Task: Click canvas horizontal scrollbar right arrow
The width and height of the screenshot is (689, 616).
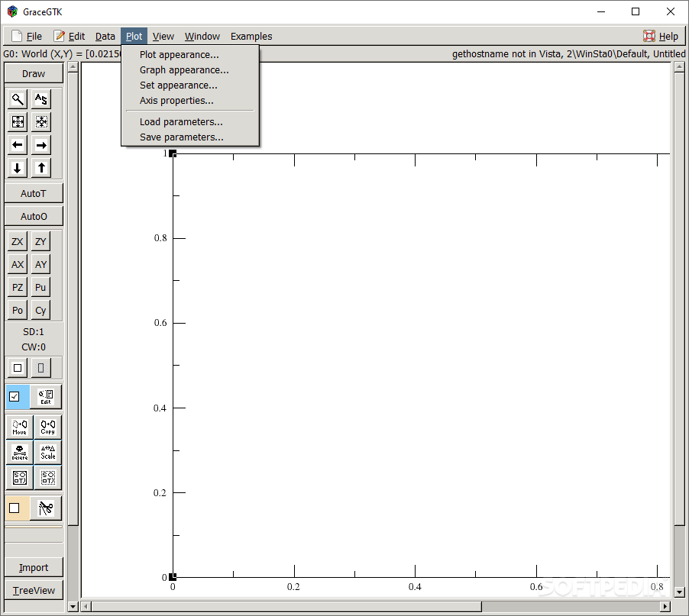Action: [665, 607]
